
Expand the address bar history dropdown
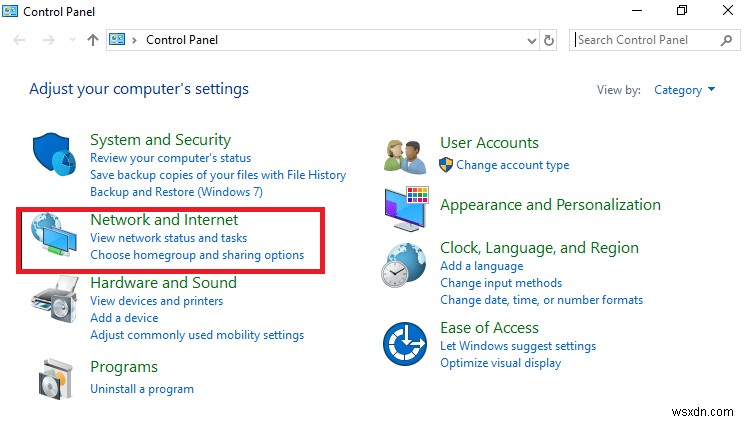tap(532, 40)
